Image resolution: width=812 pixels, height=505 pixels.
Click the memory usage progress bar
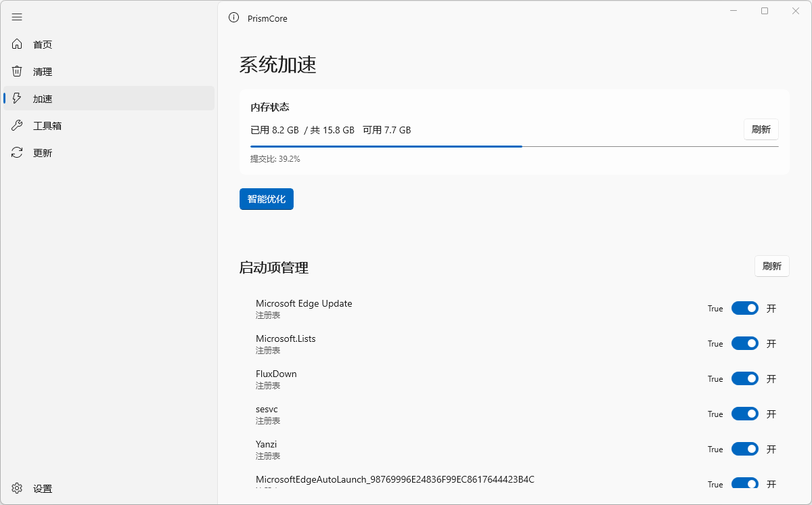pyautogui.click(x=514, y=146)
